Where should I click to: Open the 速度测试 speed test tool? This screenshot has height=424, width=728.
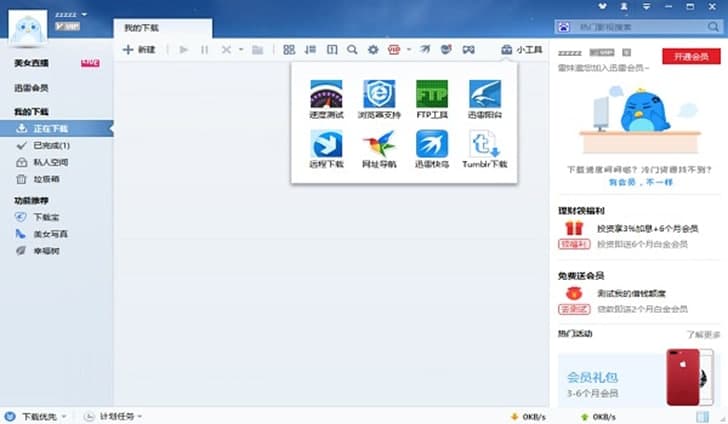click(326, 99)
